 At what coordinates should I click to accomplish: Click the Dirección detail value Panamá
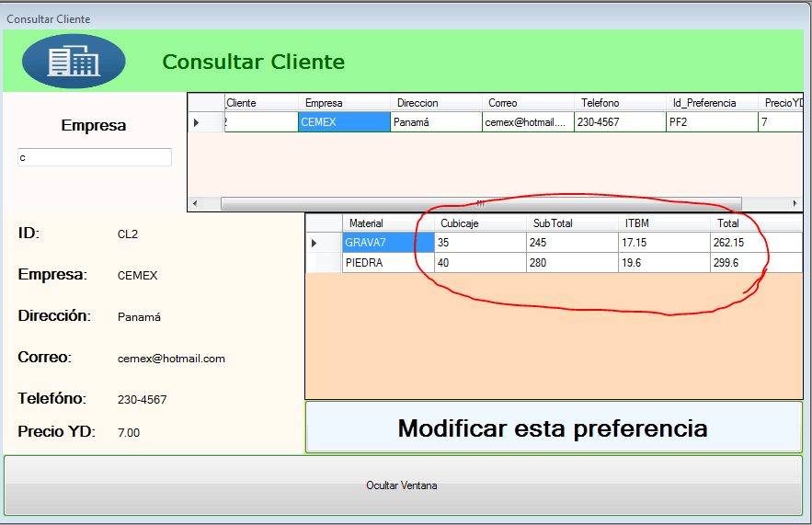click(x=139, y=317)
